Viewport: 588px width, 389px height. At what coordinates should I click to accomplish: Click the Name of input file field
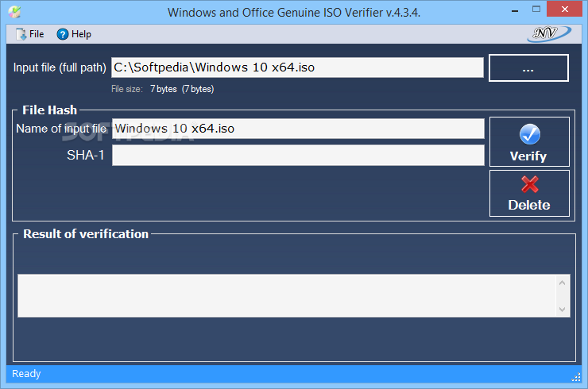pyautogui.click(x=298, y=129)
